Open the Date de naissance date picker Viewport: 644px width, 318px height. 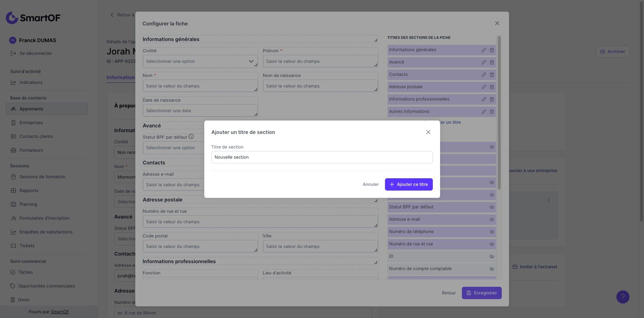tap(200, 111)
